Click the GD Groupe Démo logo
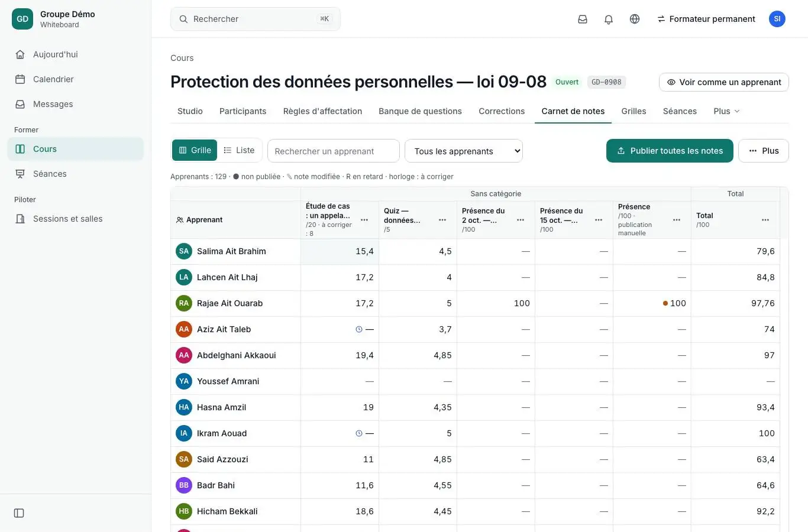 (22, 19)
